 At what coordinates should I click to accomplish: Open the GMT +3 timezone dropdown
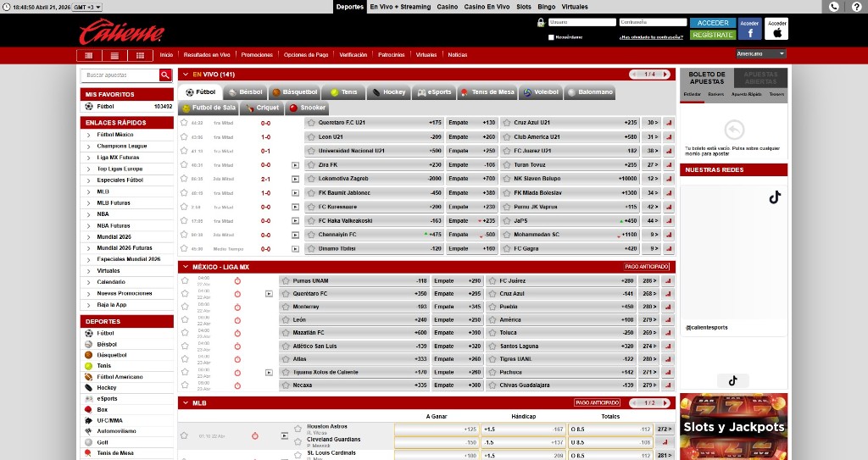tap(87, 7)
